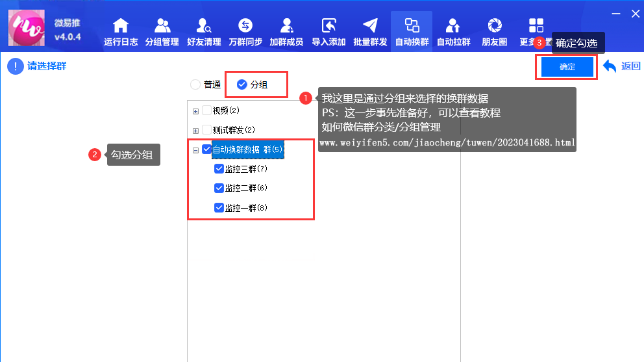Click the 返回 back link
644x362 pixels.
pos(622,66)
